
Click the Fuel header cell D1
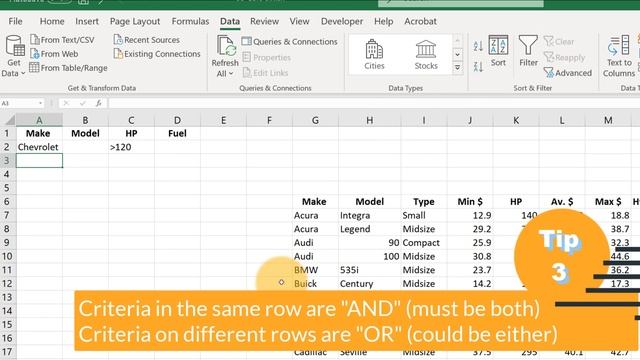(x=177, y=133)
